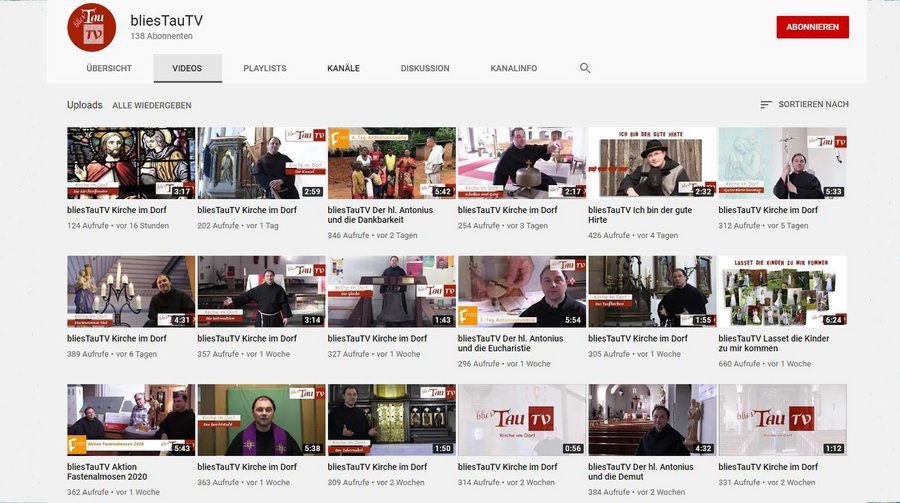Open the Kirche im Dorf title above 389 Aufrufe
This screenshot has width=900, height=503.
pos(117,339)
